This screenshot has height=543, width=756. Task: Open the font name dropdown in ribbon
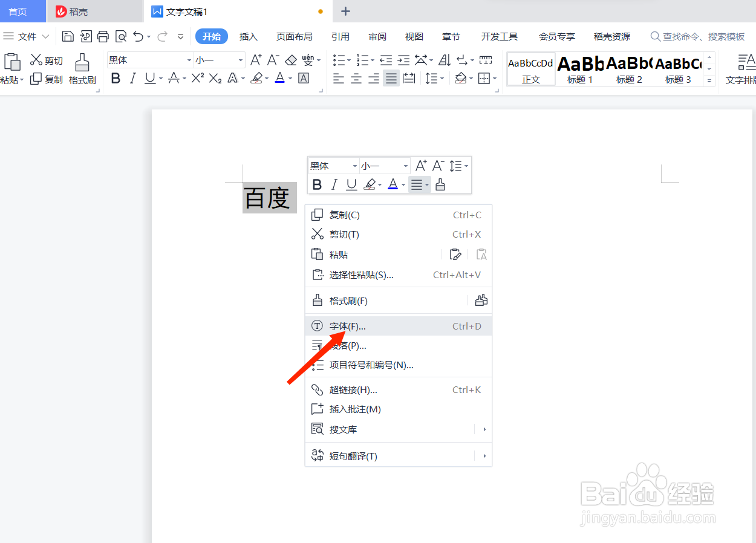(189, 60)
